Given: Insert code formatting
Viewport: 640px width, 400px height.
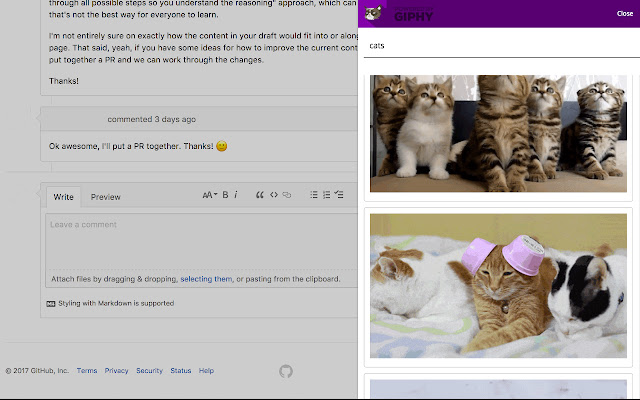Looking at the screenshot, I should tap(273, 195).
